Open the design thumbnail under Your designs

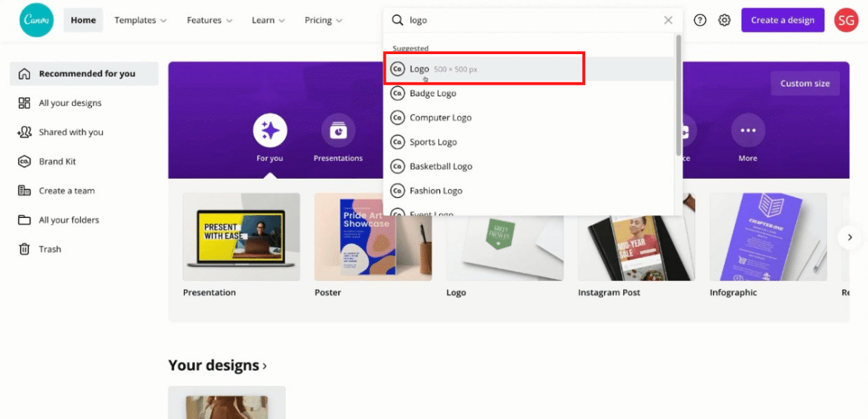point(227,403)
